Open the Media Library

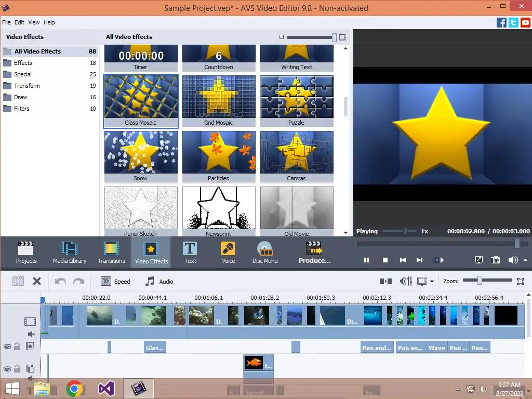pyautogui.click(x=70, y=252)
